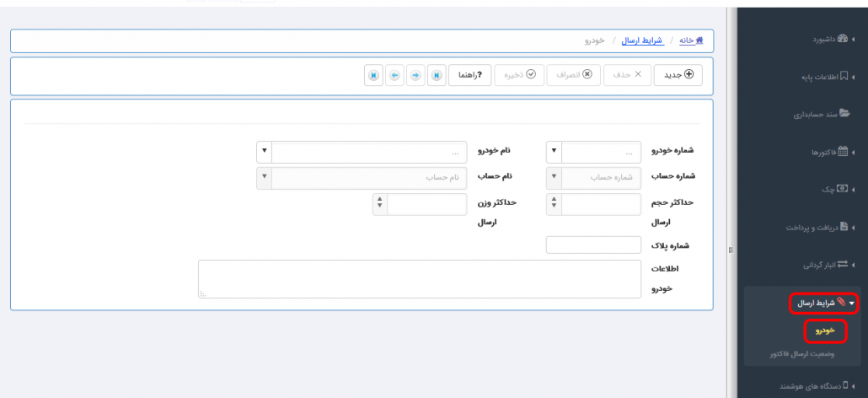Click the sidebar splitter handle
The height and width of the screenshot is (398, 868).
pos(731,250)
